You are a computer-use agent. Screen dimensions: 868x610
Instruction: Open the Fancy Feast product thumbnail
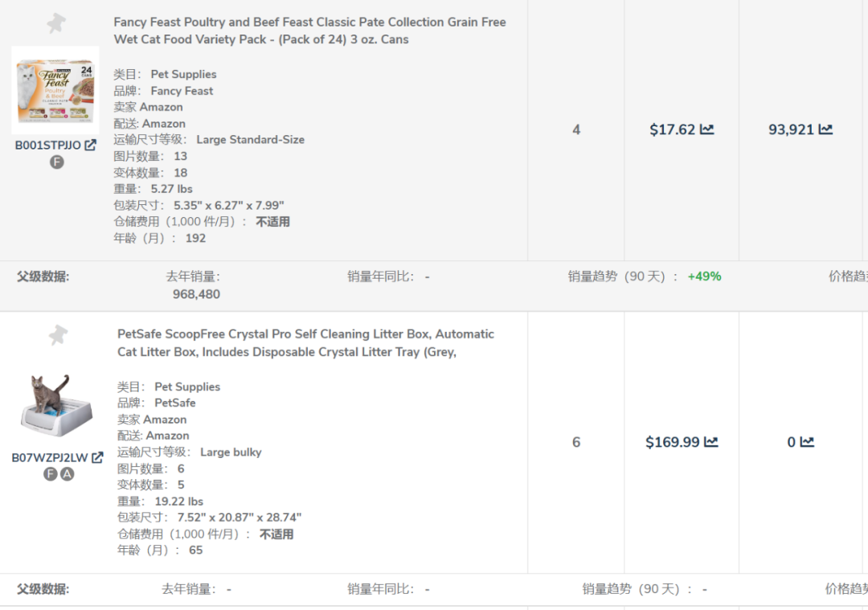(x=55, y=90)
